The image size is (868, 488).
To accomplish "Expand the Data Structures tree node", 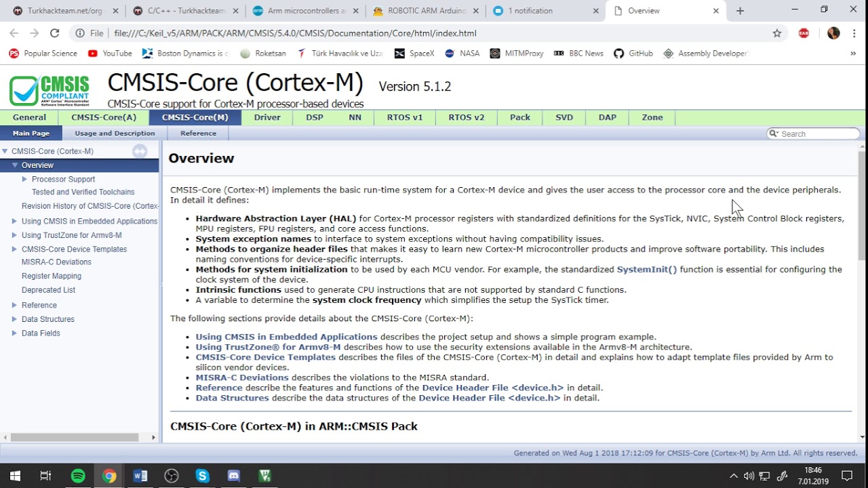I will [x=14, y=319].
